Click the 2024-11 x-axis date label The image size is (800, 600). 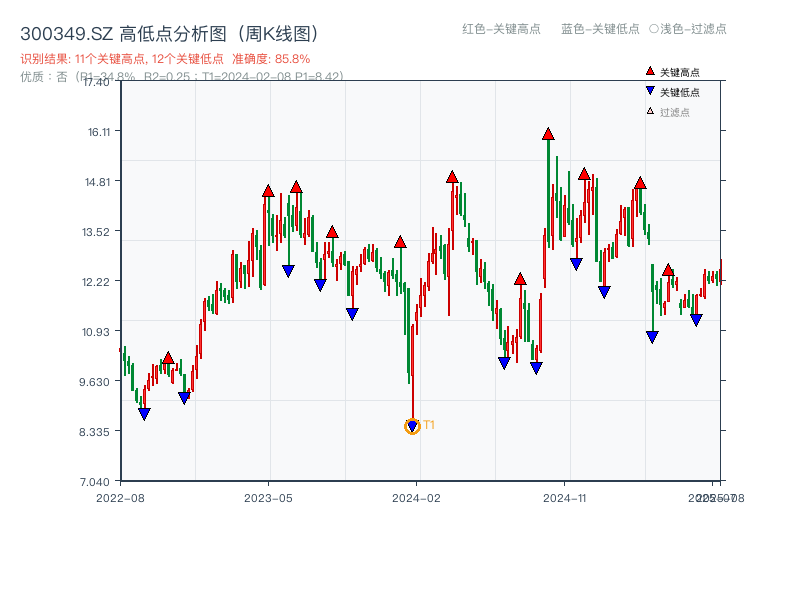pyautogui.click(x=565, y=498)
